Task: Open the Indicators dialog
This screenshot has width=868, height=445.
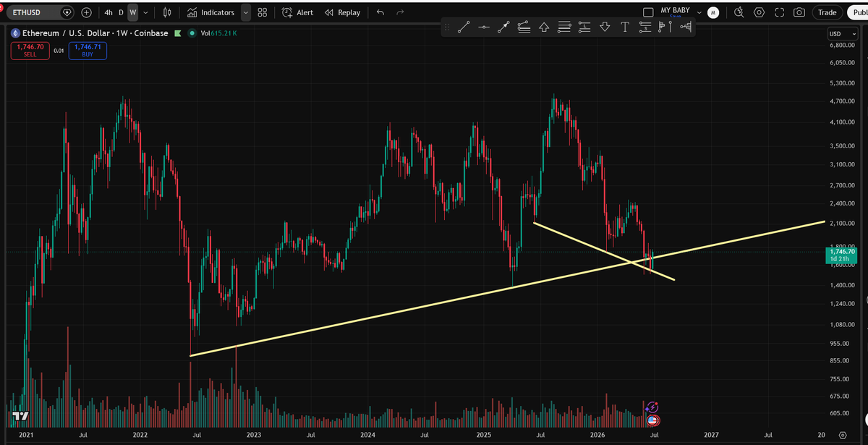Action: point(210,12)
